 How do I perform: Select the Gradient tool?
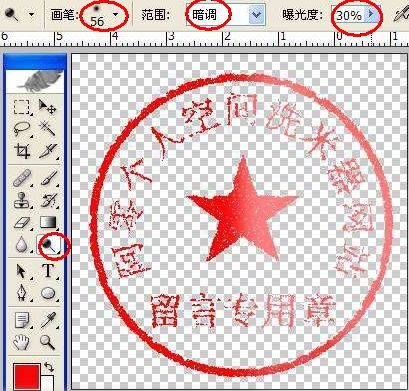[x=48, y=222]
